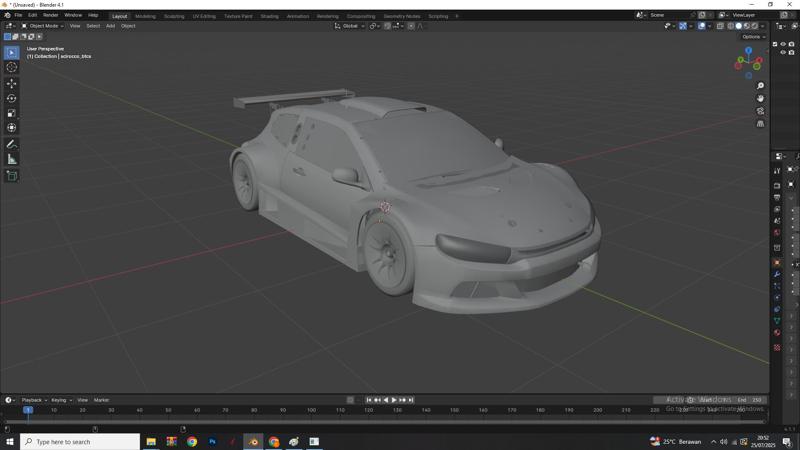
Task: Open Global transform orientation dropdown
Action: coord(349,26)
